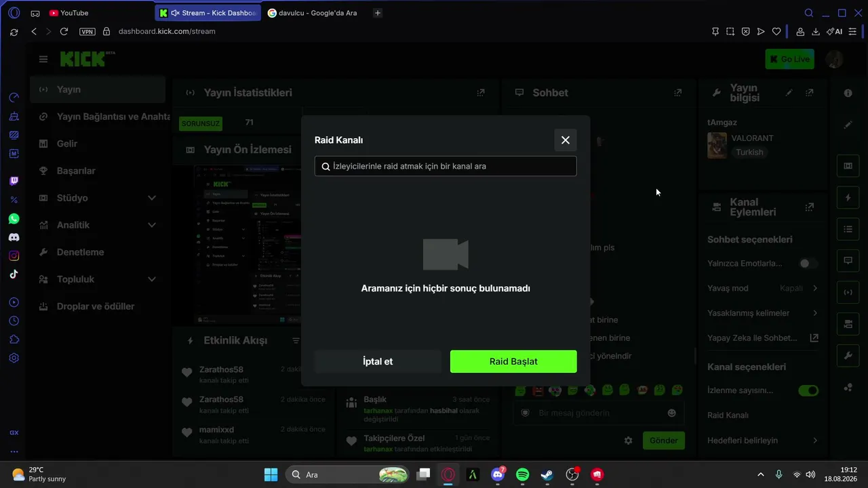Pop out the Kanal Eylemleri panel
868x488 pixels.
(x=810, y=207)
